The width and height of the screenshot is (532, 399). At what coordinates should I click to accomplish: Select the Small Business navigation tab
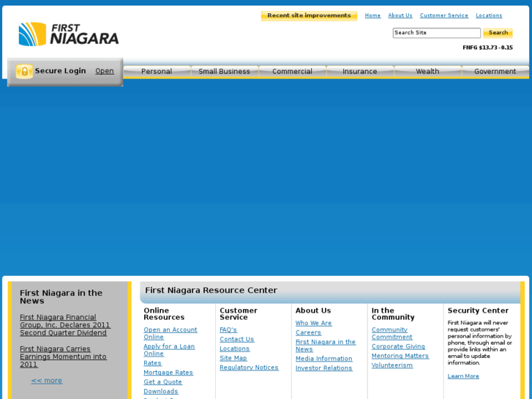tap(224, 71)
